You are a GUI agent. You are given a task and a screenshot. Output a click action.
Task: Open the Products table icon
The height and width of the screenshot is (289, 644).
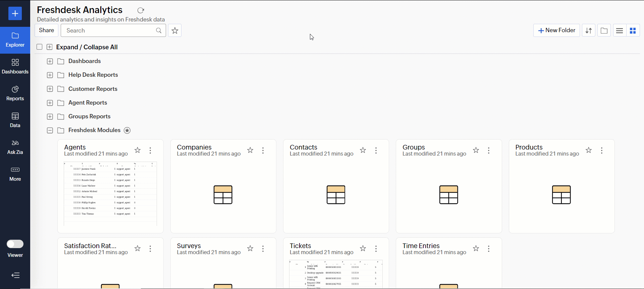(x=561, y=195)
